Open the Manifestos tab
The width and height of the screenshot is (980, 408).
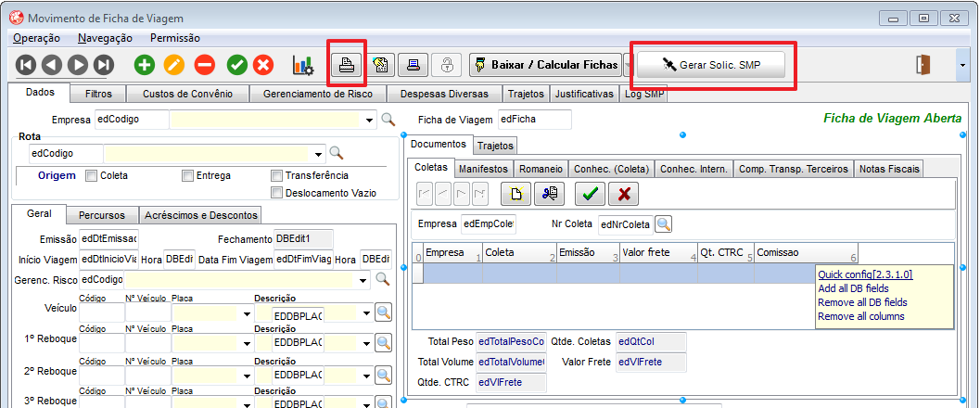click(x=483, y=169)
